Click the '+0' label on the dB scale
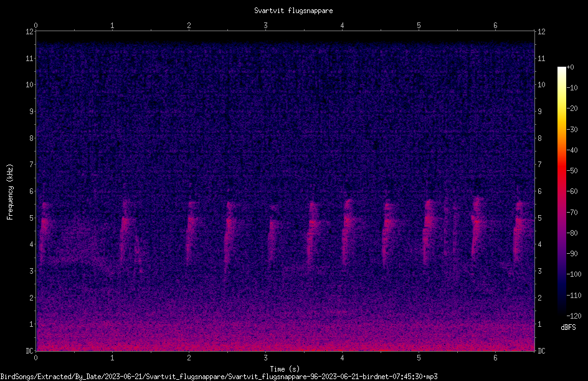The image size is (588, 381). coord(571,67)
